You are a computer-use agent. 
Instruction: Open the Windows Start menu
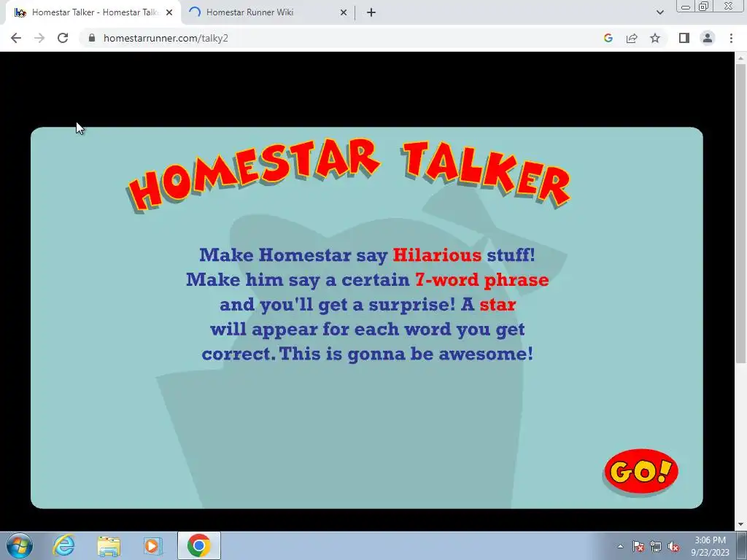(20, 545)
